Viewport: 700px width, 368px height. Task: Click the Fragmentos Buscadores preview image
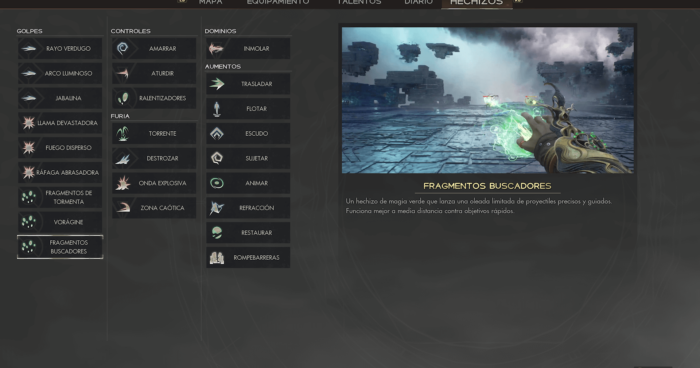click(x=488, y=100)
